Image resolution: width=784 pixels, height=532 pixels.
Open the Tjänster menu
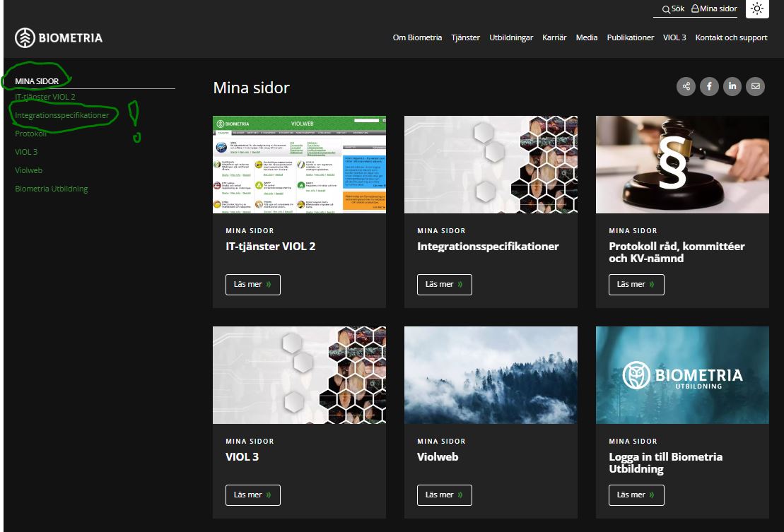click(x=465, y=37)
